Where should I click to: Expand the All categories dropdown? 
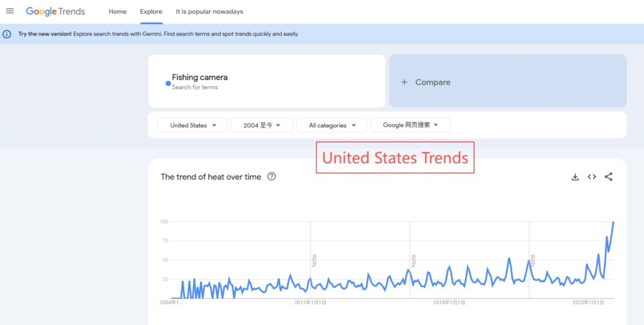(331, 125)
